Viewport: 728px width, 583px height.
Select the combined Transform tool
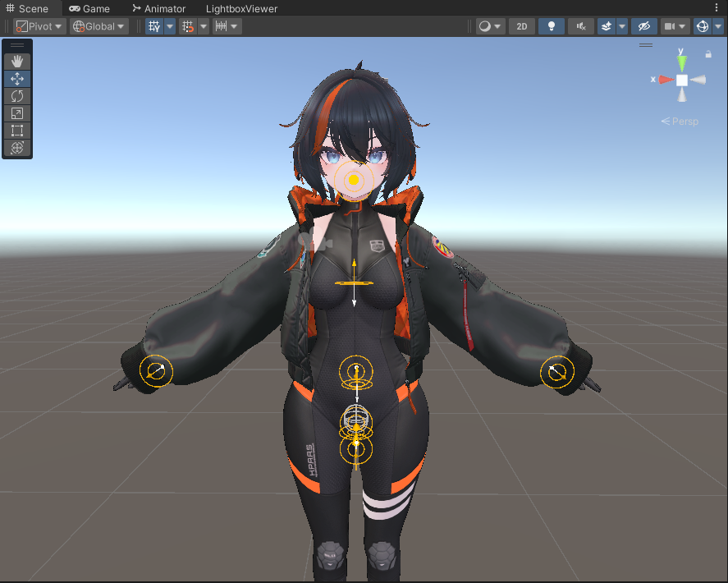point(17,148)
